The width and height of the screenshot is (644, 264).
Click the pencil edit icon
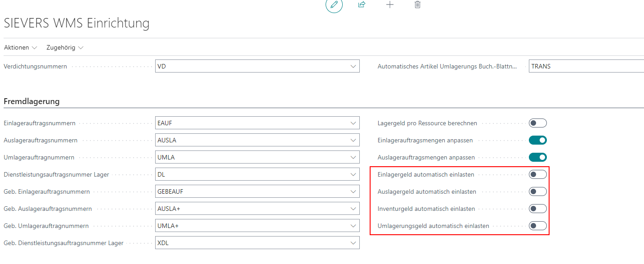(x=334, y=5)
